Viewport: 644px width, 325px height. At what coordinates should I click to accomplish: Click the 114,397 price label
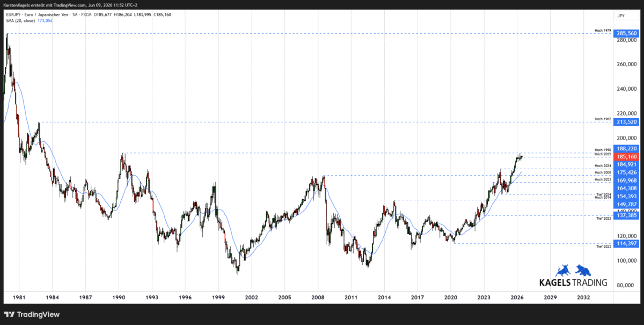coord(627,243)
